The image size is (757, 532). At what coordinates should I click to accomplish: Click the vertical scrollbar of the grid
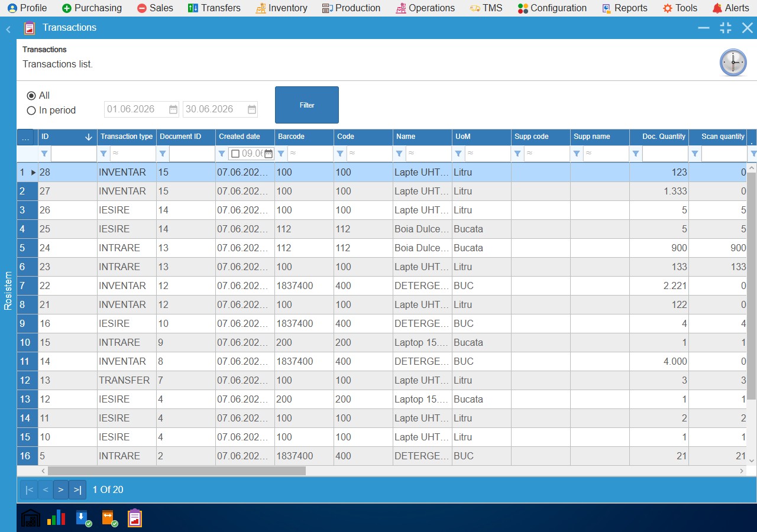tap(752, 286)
